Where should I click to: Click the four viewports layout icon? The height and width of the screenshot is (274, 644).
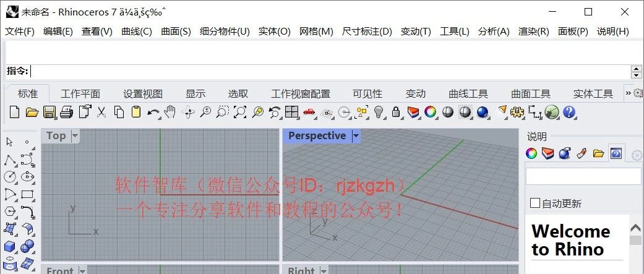pos(291,112)
